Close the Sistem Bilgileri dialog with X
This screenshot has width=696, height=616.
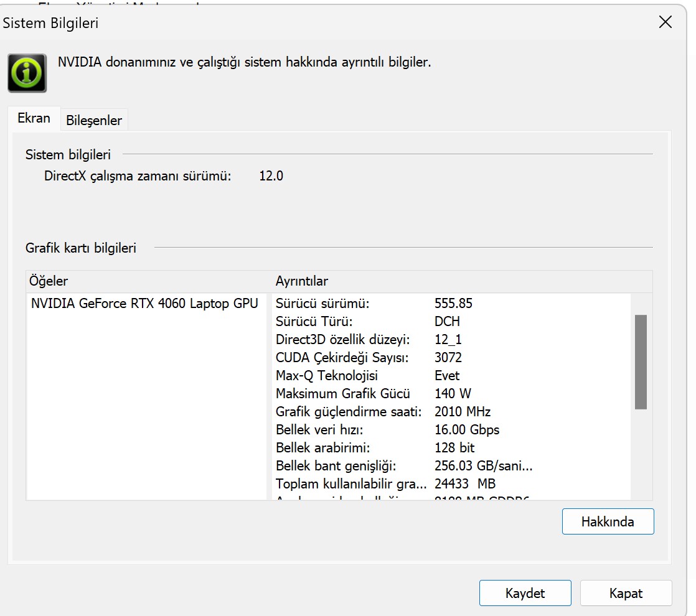point(665,22)
